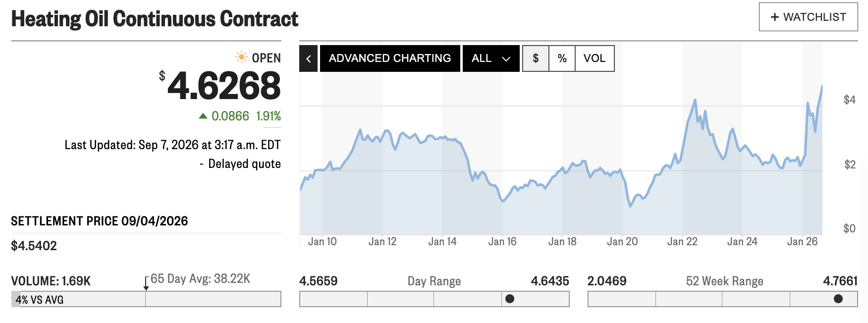The height and width of the screenshot is (323, 868).
Task: Click the sun icon beside OPEN status
Action: (x=241, y=57)
